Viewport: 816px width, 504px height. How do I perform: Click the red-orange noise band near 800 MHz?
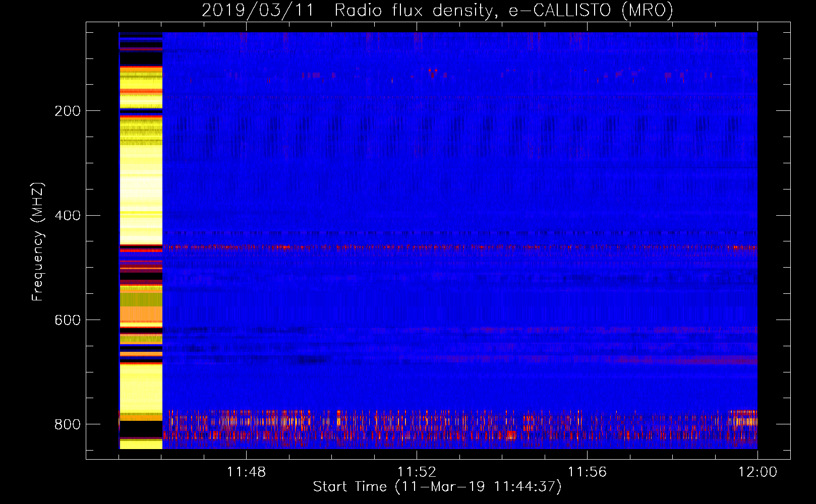click(x=459, y=424)
